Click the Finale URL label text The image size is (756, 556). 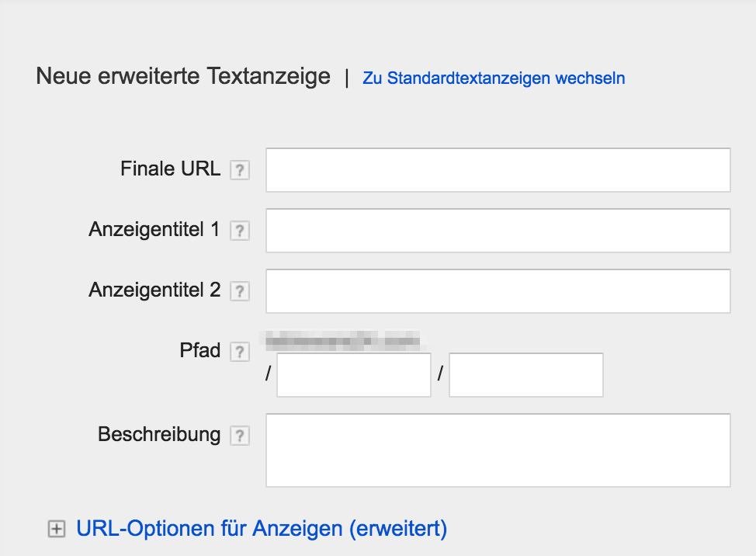point(170,169)
